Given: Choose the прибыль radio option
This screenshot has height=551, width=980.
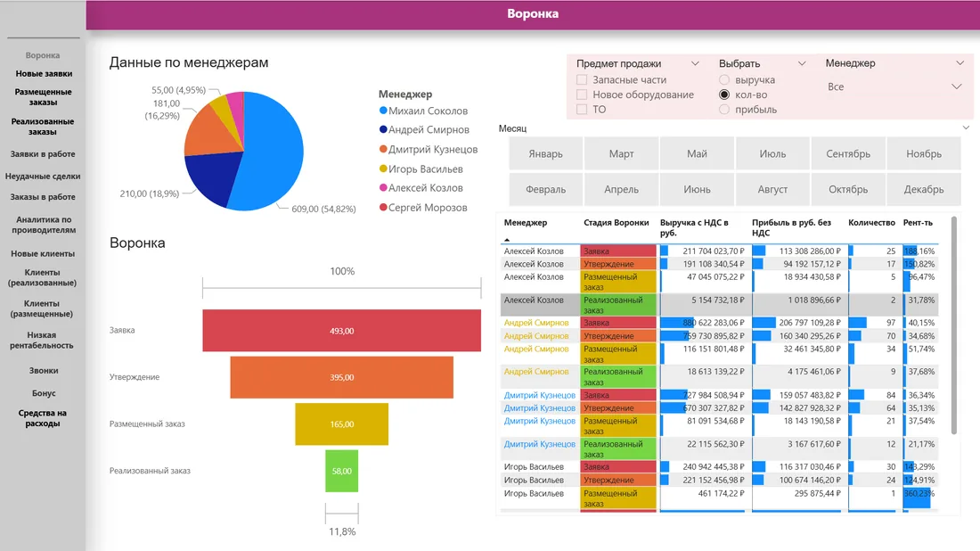Looking at the screenshot, I should click(724, 110).
